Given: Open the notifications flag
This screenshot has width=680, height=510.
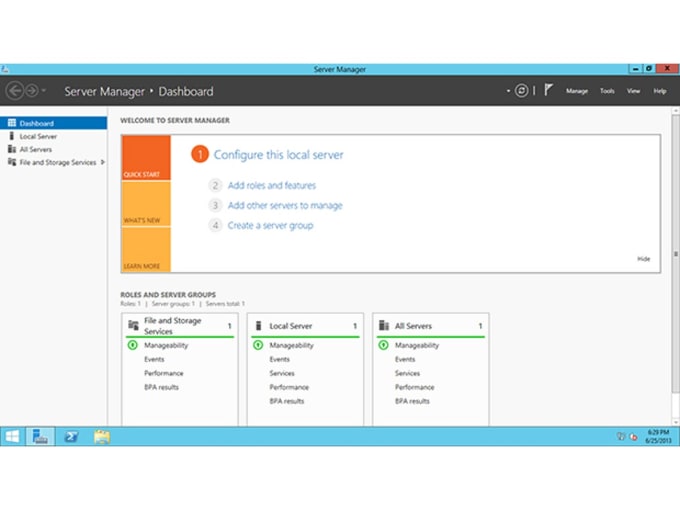Looking at the screenshot, I should (548, 90).
